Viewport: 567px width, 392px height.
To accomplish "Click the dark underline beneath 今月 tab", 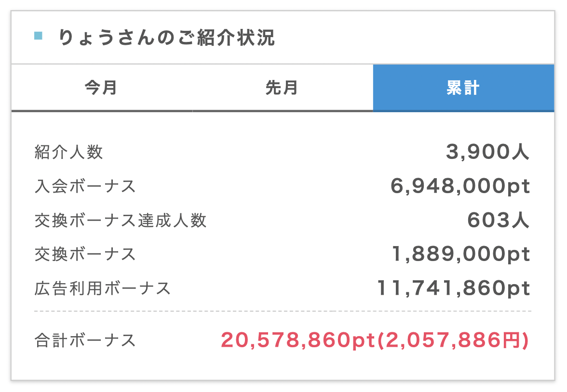I will point(102,111).
